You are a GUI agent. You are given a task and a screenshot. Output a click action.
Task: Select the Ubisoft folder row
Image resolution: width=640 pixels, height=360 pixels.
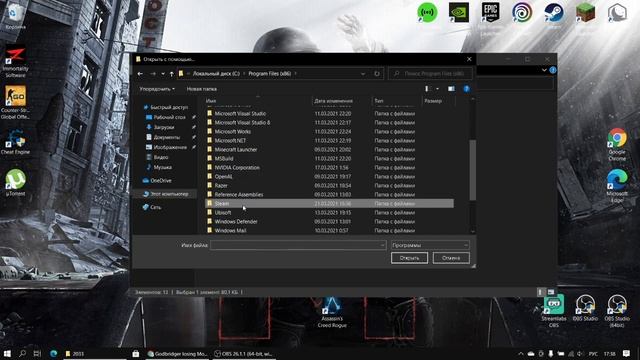coord(329,212)
